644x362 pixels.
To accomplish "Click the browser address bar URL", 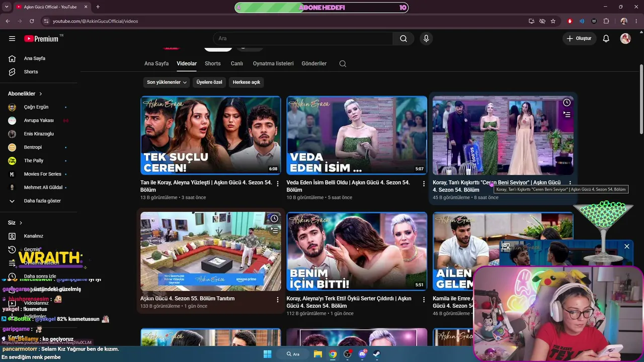I will [96, 21].
